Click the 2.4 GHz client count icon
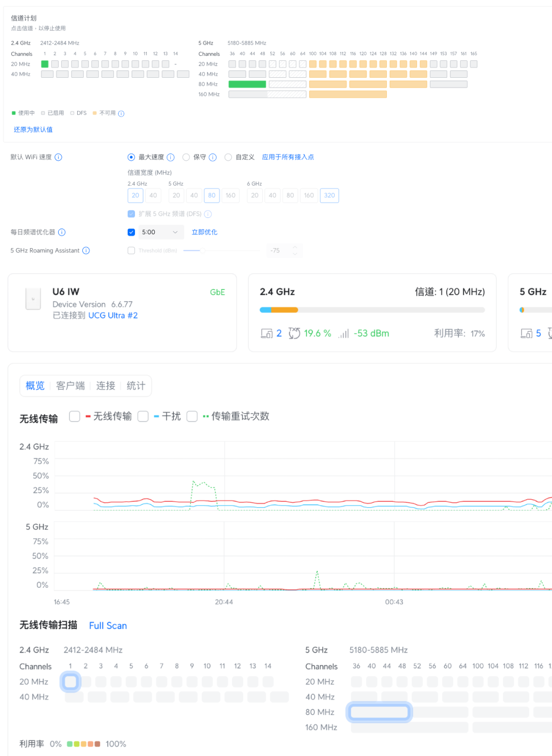 click(266, 333)
